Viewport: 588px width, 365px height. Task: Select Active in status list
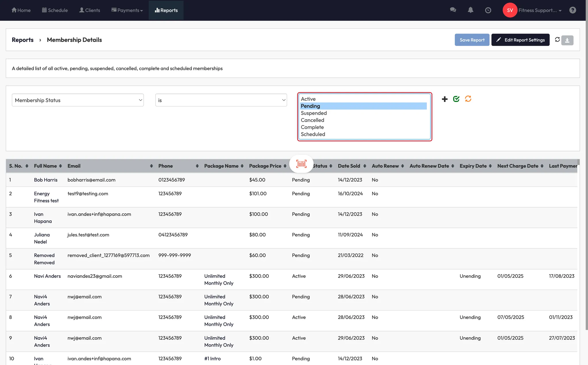(x=308, y=99)
